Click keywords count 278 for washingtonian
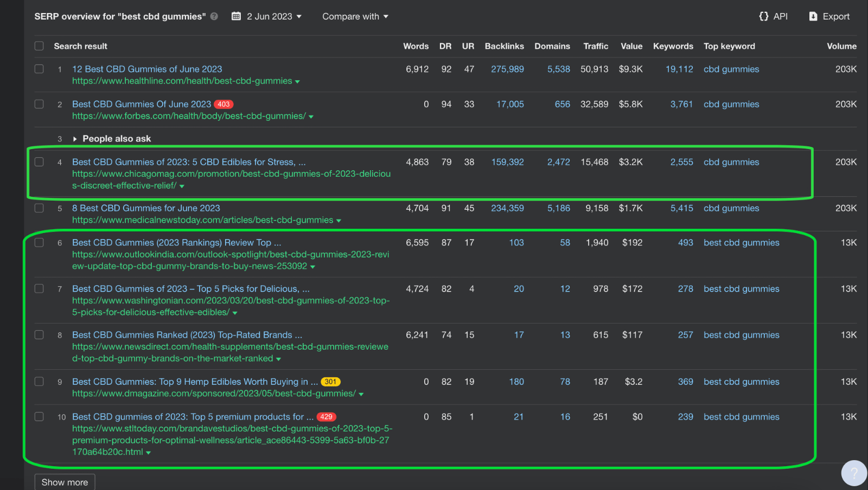 coord(685,289)
